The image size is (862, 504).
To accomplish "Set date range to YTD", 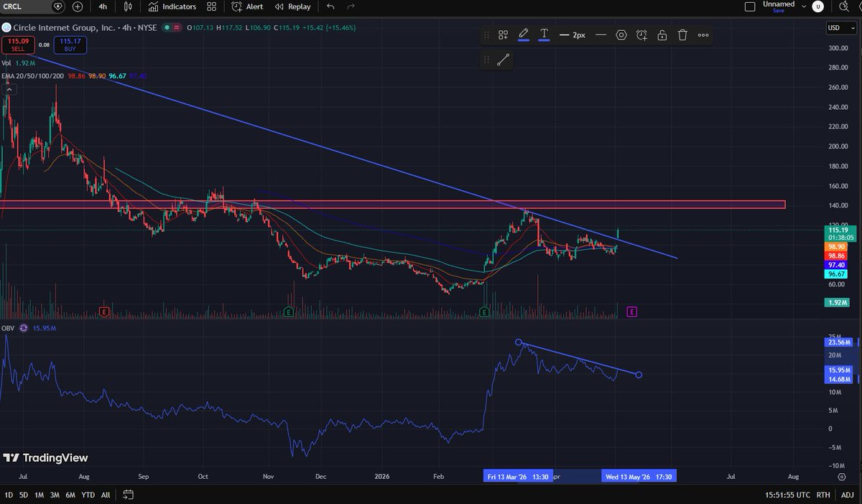I will (88, 495).
